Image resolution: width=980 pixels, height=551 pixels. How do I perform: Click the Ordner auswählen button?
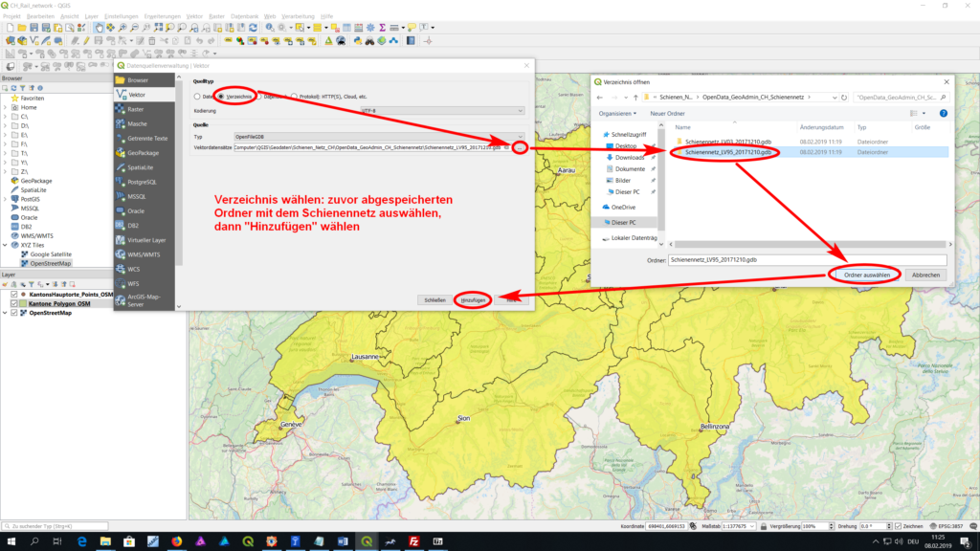point(867,275)
